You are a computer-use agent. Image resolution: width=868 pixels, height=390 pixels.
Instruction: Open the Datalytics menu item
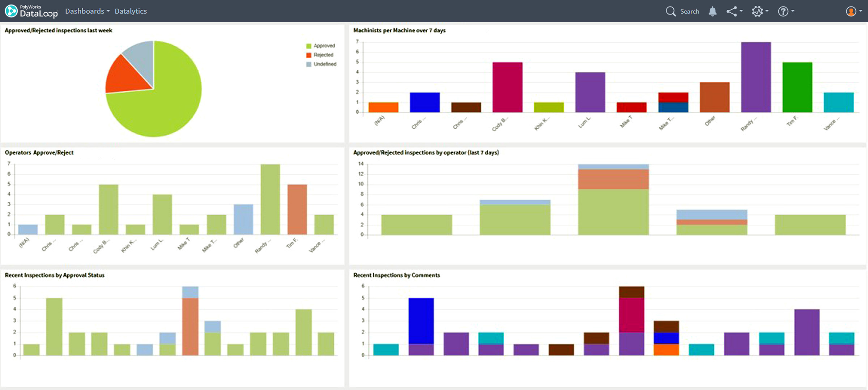pos(131,11)
